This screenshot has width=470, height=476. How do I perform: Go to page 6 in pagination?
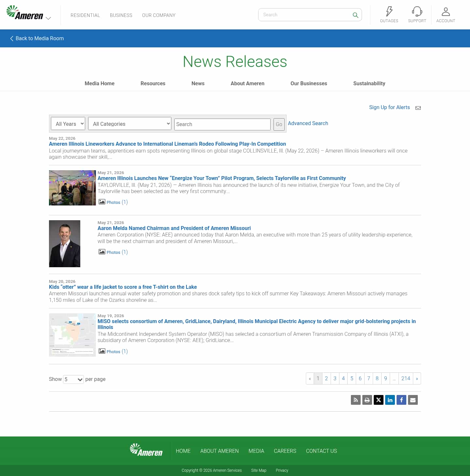pos(360,379)
